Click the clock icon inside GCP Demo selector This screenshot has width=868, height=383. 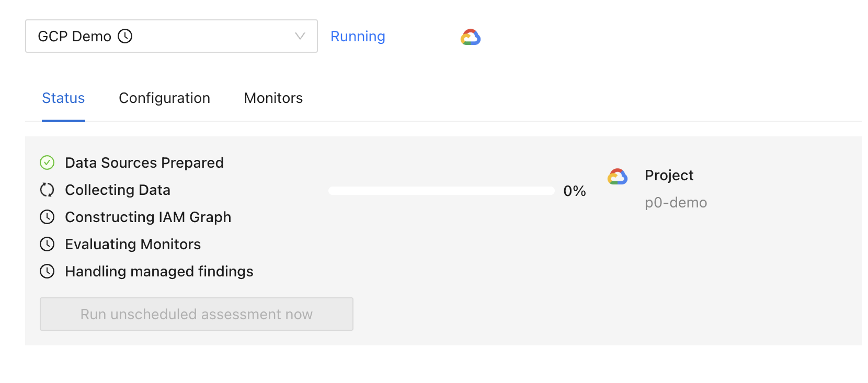tap(125, 36)
